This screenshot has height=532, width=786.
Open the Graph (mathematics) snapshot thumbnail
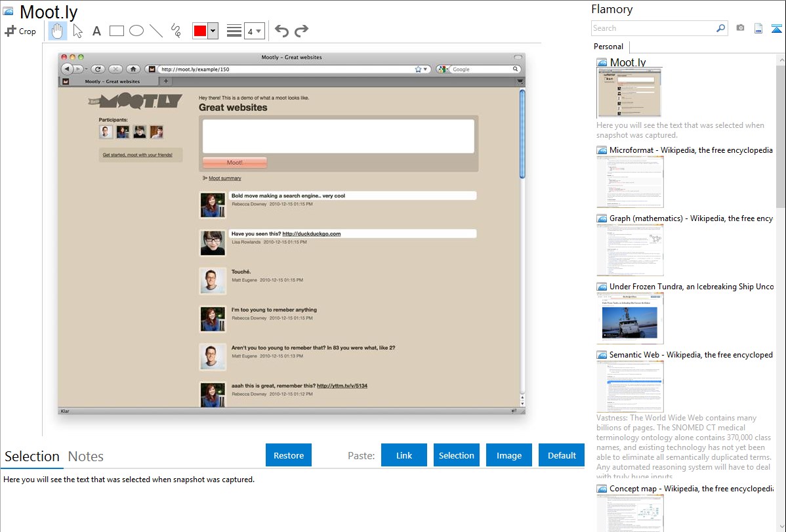click(x=630, y=250)
